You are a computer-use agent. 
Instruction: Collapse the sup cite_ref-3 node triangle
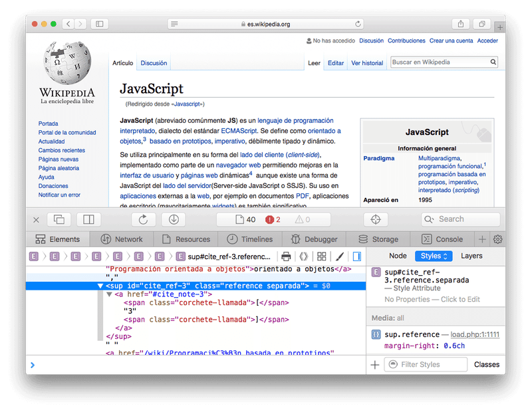[x=100, y=286]
